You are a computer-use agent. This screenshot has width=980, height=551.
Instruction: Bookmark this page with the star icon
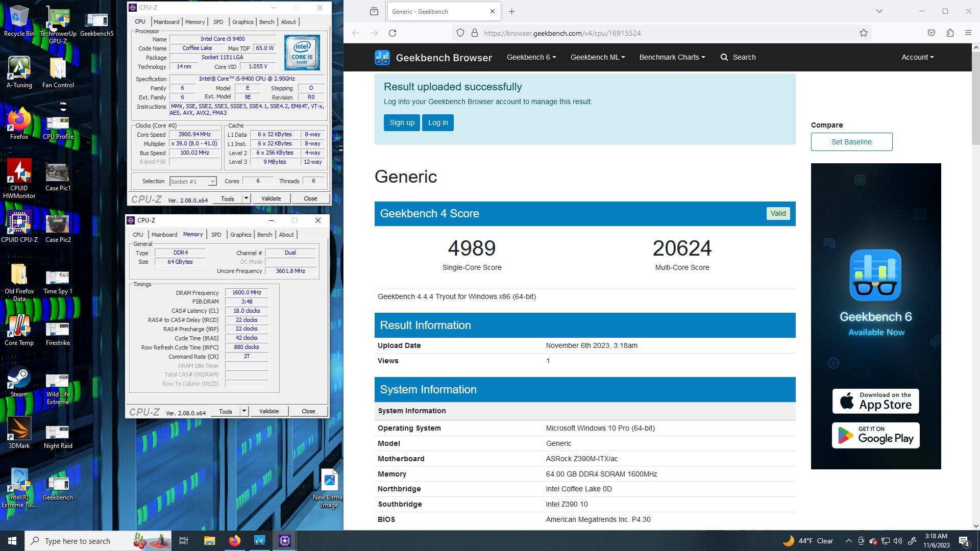pyautogui.click(x=863, y=33)
